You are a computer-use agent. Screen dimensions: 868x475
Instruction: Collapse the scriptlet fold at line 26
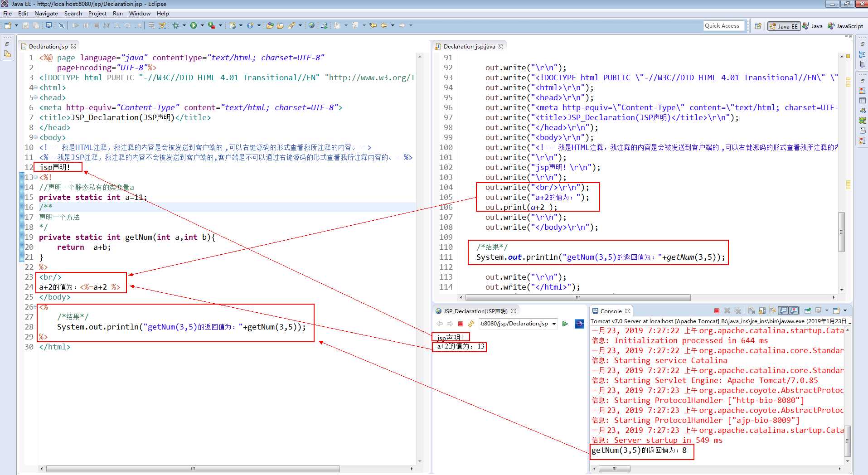coord(36,307)
